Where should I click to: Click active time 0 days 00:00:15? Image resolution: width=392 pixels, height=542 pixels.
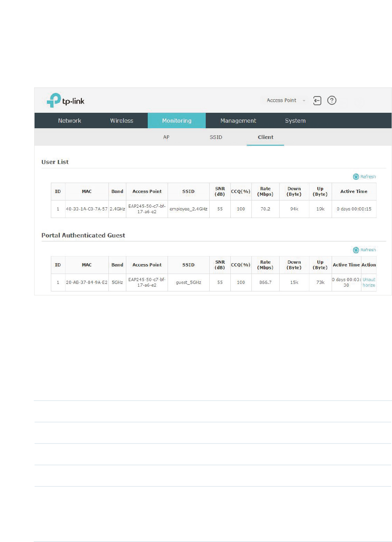pos(354,209)
